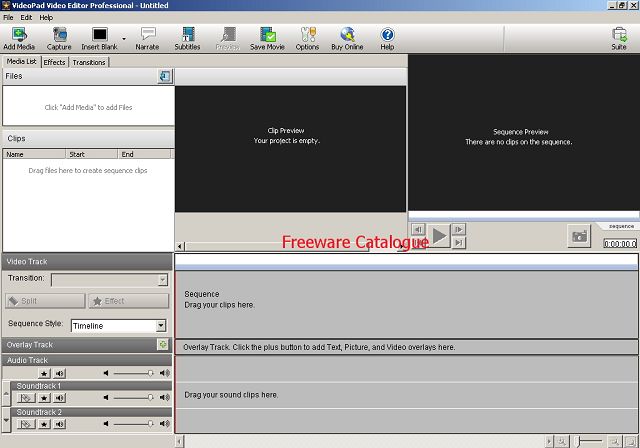Adjust the timeline zoom slider

(x=588, y=441)
